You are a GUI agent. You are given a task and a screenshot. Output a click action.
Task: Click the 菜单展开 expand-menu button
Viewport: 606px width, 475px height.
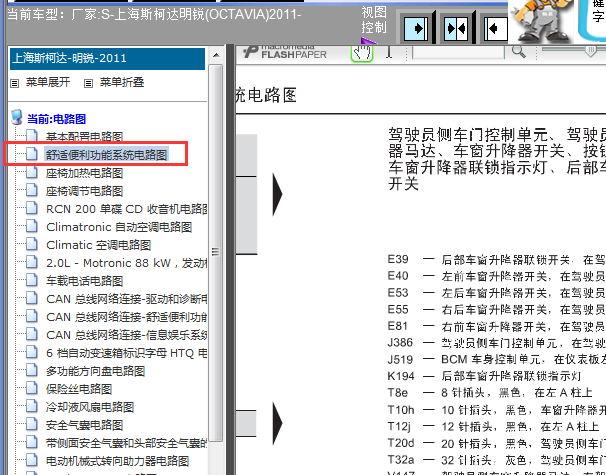pos(48,82)
